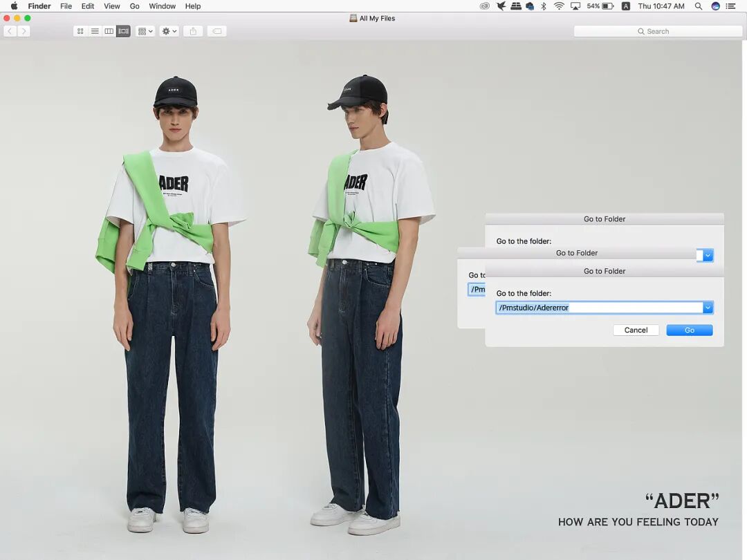Go back using the Finder back arrow

click(x=10, y=31)
